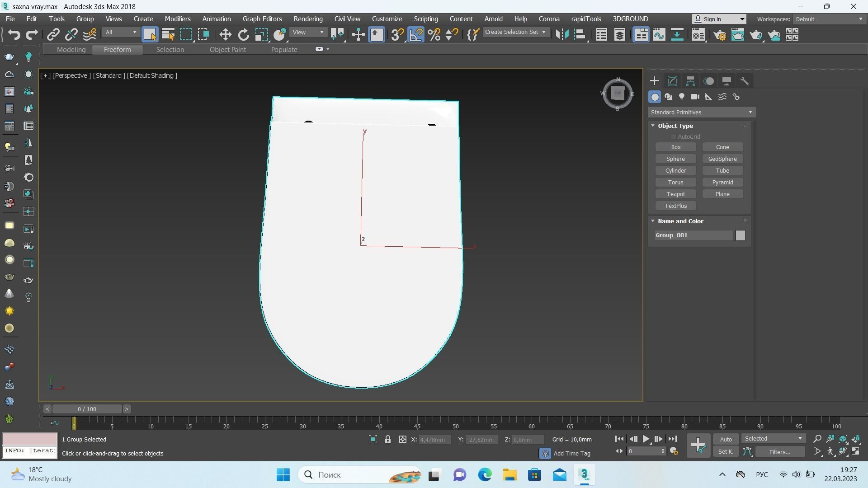Open the selection filter All dropdown
The height and width of the screenshot is (488, 868).
pos(121,33)
